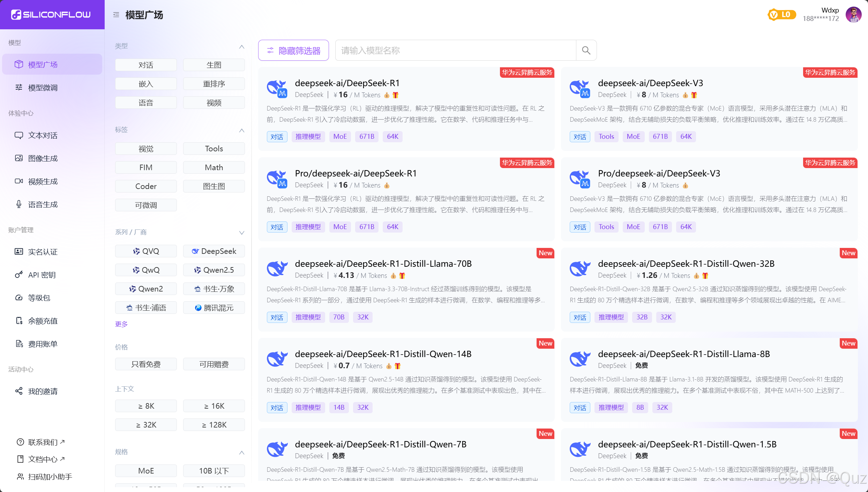Image resolution: width=868 pixels, height=492 pixels.
Task: Enable the 只看免费 price filter
Action: pos(146,364)
